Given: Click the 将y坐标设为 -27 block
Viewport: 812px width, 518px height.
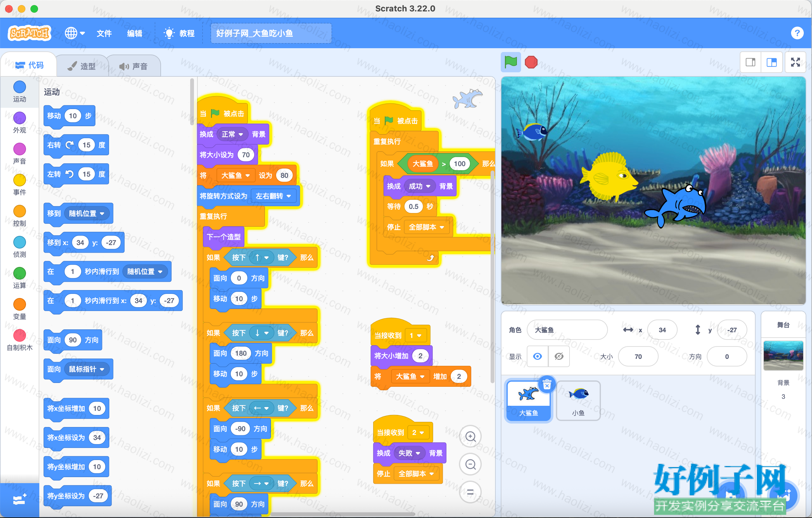Looking at the screenshot, I should click(x=78, y=496).
